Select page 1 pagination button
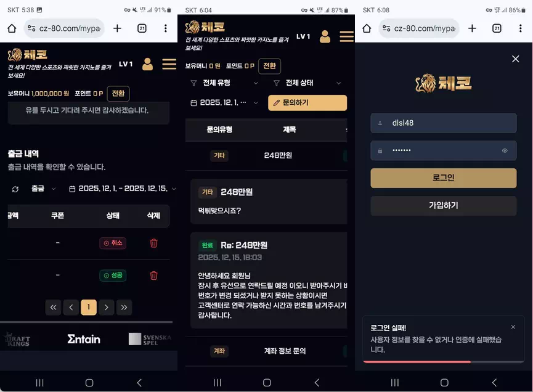 (x=89, y=308)
